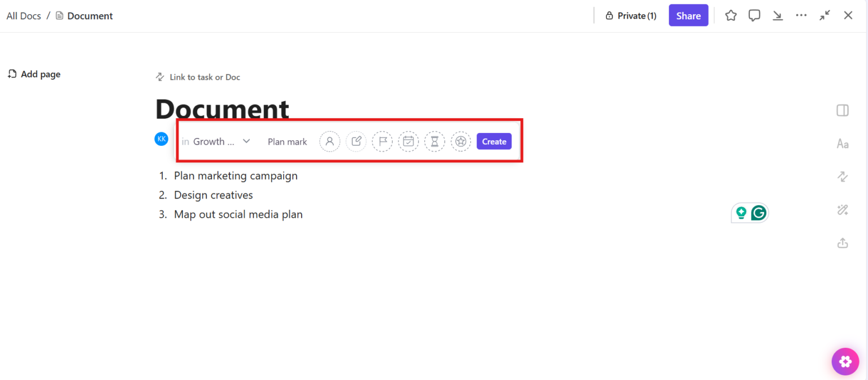Viewport: 868px width, 380px height.
Task: Set an assignee for the new task
Action: click(329, 141)
